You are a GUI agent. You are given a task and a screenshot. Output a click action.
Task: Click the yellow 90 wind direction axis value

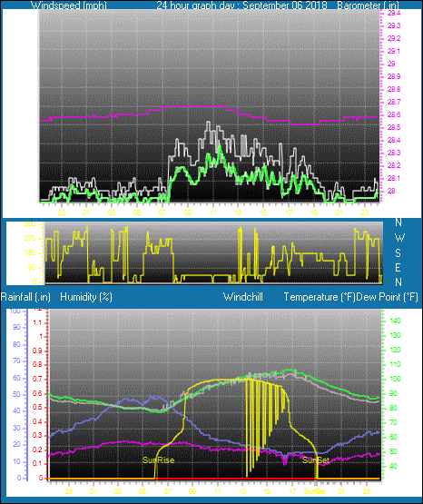(32, 267)
